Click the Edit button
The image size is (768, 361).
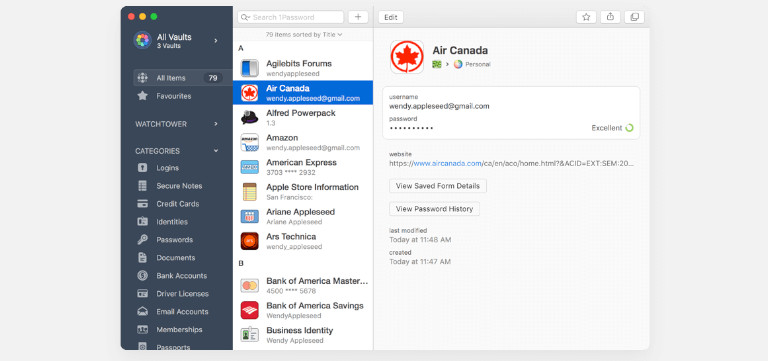[391, 17]
